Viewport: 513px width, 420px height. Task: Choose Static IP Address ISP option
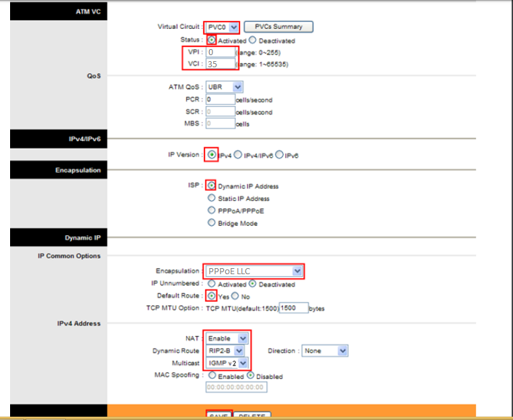211,198
